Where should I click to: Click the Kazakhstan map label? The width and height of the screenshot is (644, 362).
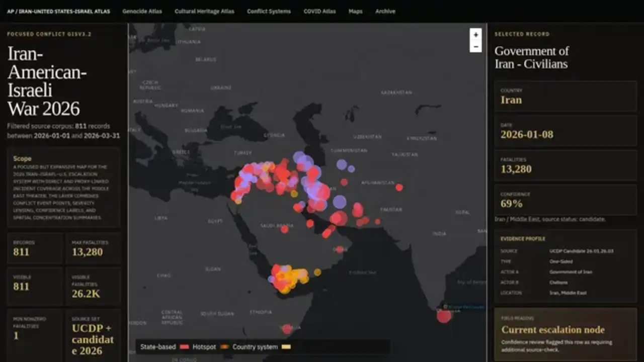click(x=396, y=93)
